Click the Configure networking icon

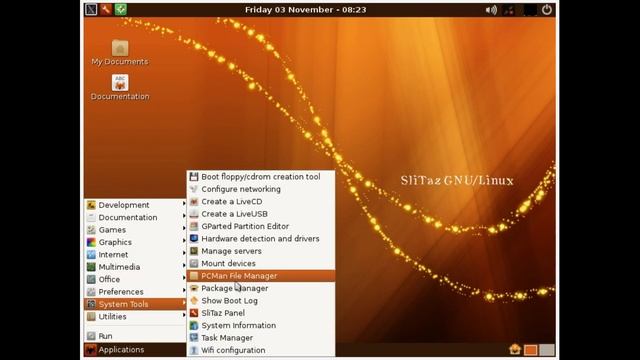pos(194,189)
